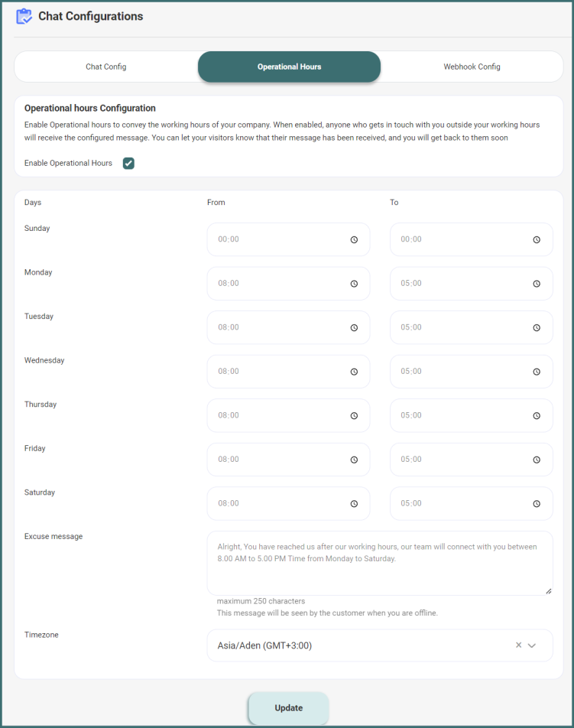Image resolution: width=574 pixels, height=728 pixels.
Task: Clear the Asia/Aden timezone selection
Action: (518, 645)
